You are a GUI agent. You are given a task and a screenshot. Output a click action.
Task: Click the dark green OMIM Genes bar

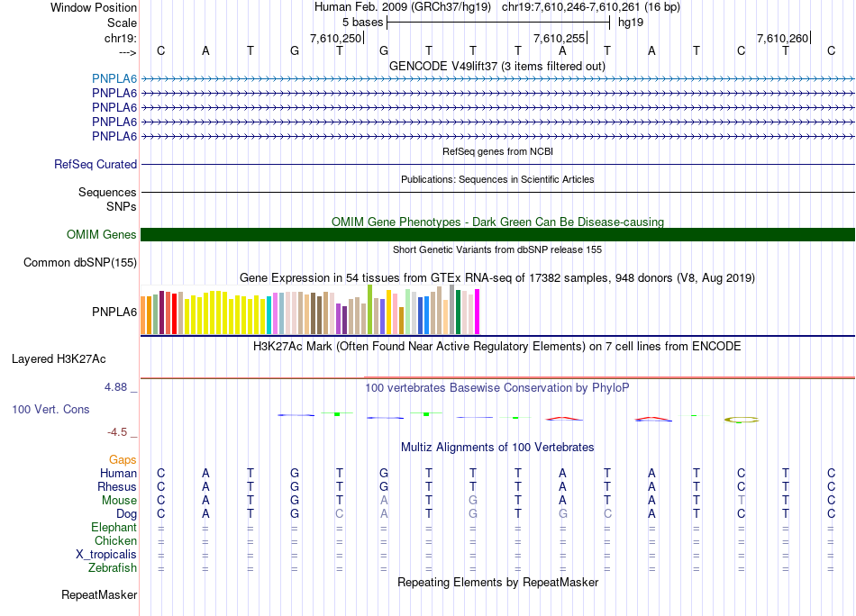[497, 235]
